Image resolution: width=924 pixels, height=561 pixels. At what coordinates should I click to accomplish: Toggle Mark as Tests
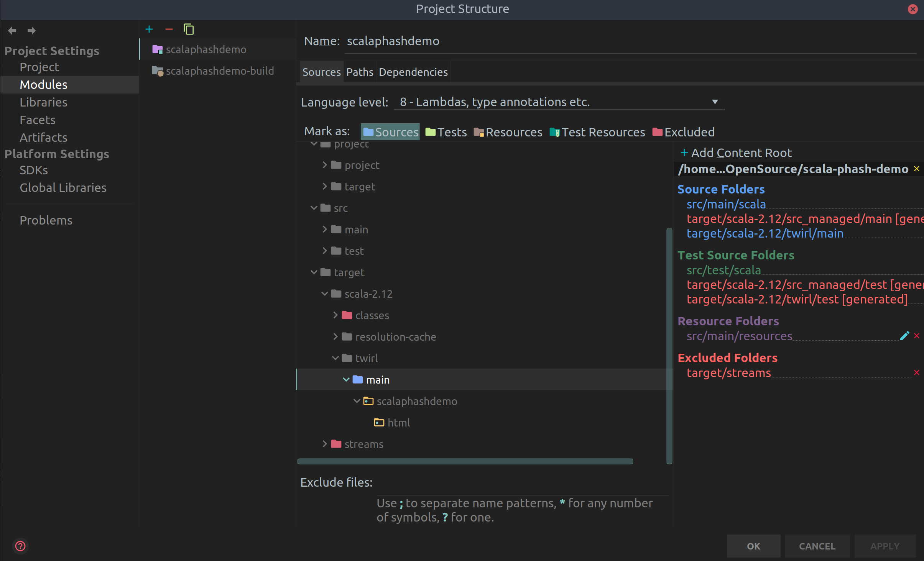coord(446,132)
